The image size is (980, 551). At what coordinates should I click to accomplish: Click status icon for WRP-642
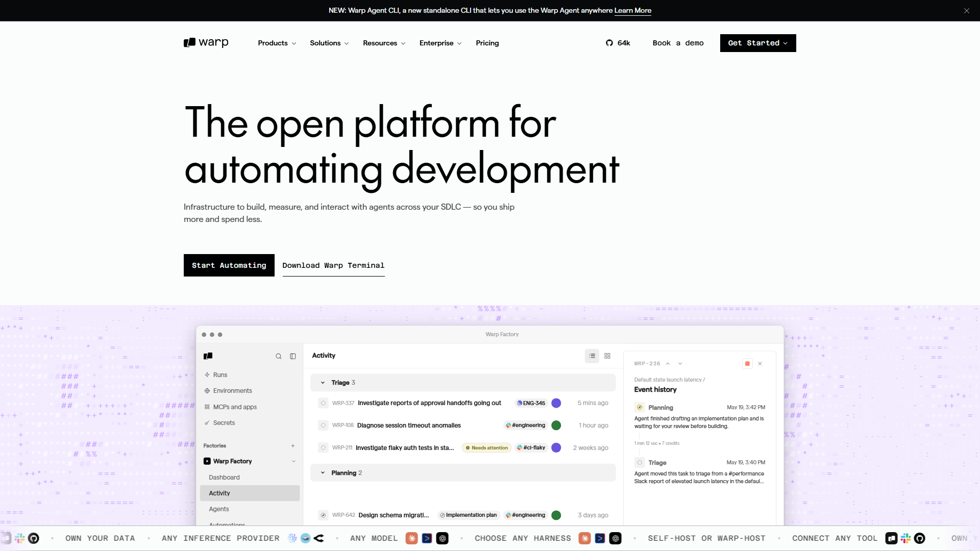pyautogui.click(x=323, y=515)
